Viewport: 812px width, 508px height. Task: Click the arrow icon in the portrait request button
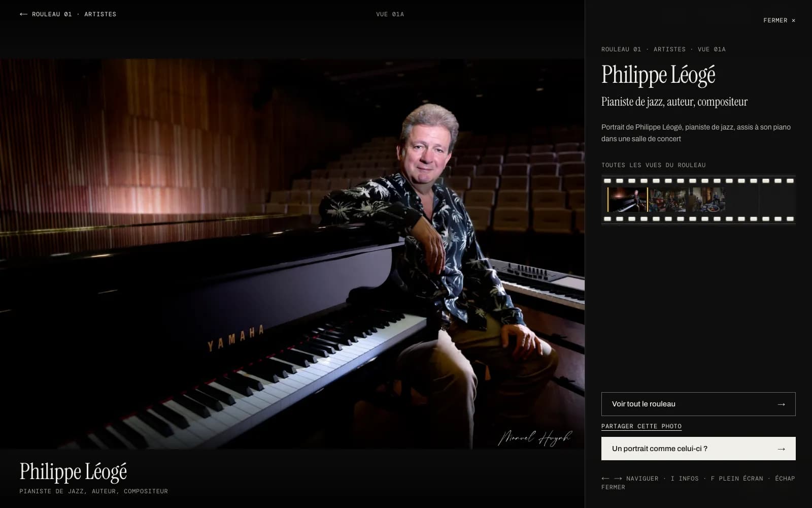[781, 449]
